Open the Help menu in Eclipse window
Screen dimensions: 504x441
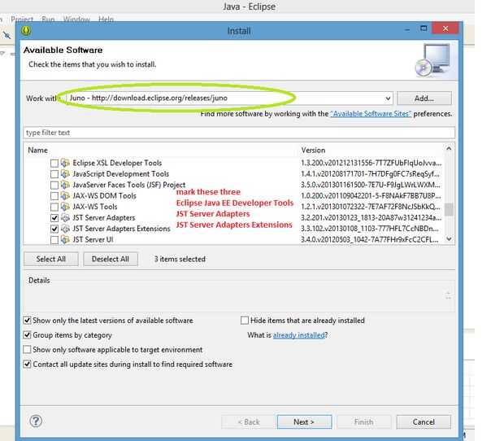coord(106,20)
